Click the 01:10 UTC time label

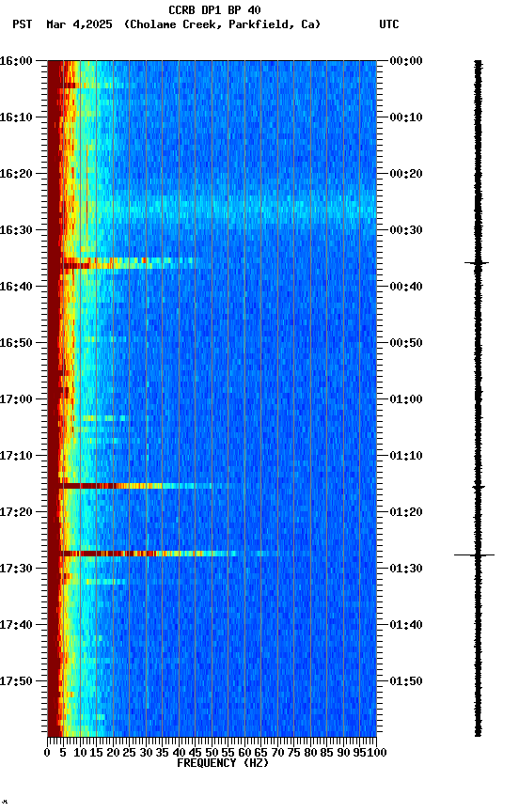(406, 456)
